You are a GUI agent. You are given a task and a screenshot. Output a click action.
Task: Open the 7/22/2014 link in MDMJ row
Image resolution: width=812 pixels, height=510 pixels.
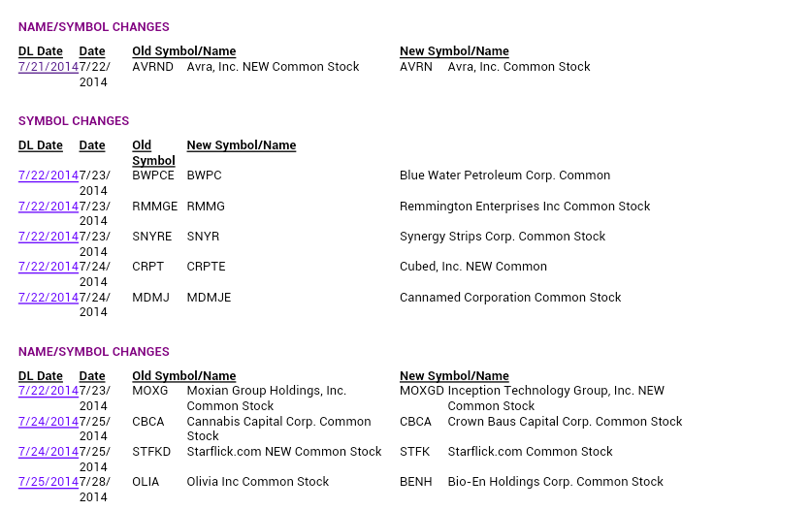pyautogui.click(x=49, y=298)
